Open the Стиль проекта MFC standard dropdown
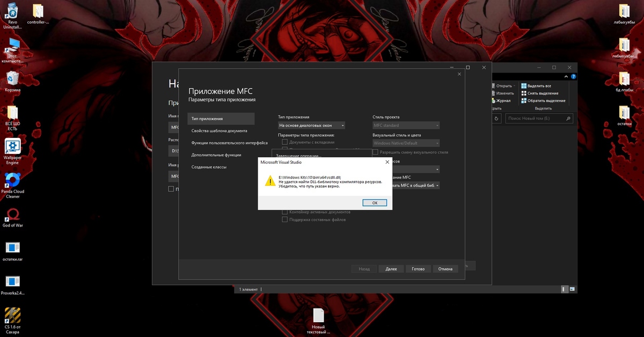 click(x=406, y=126)
